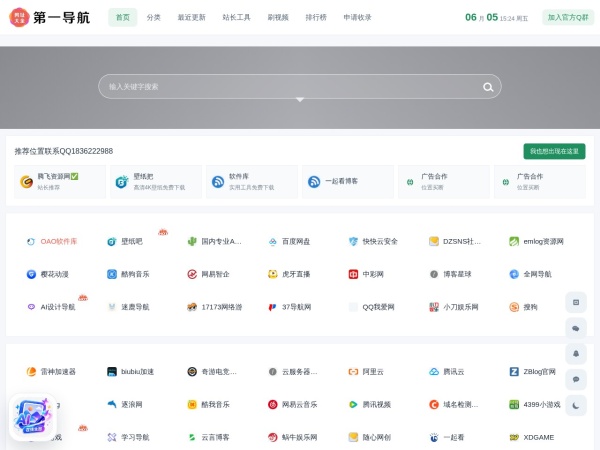Open the 逐浪网 link
The image size is (600, 450).
click(132, 404)
